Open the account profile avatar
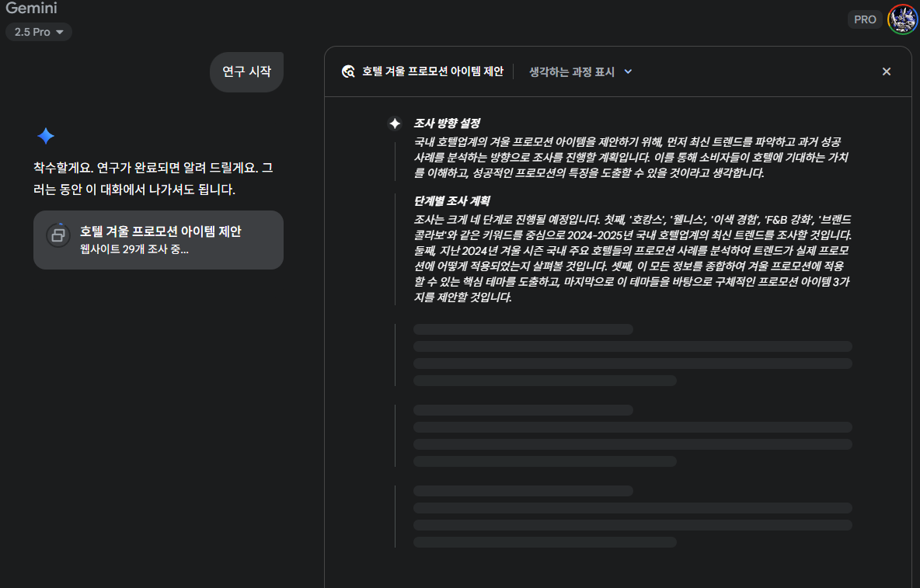Viewport: 920px width, 588px height. click(x=902, y=19)
